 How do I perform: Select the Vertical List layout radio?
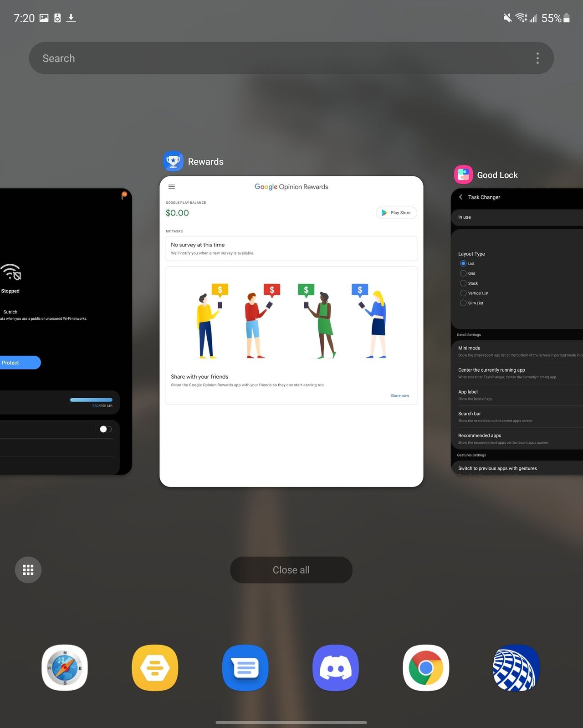463,293
